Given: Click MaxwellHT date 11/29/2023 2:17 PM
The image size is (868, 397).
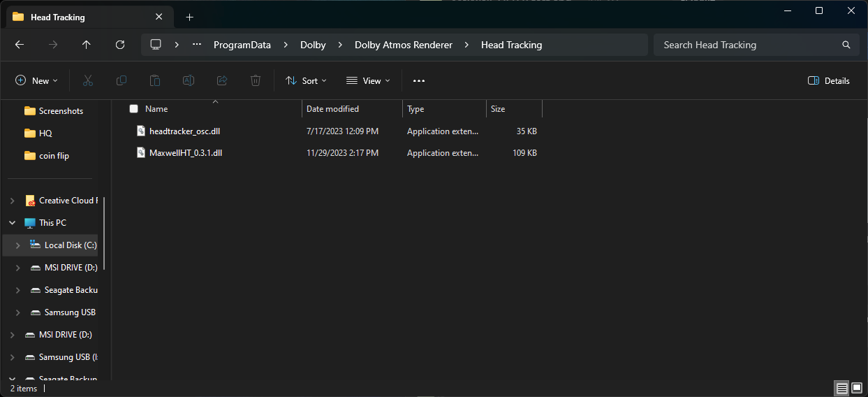Looking at the screenshot, I should pyautogui.click(x=342, y=152).
